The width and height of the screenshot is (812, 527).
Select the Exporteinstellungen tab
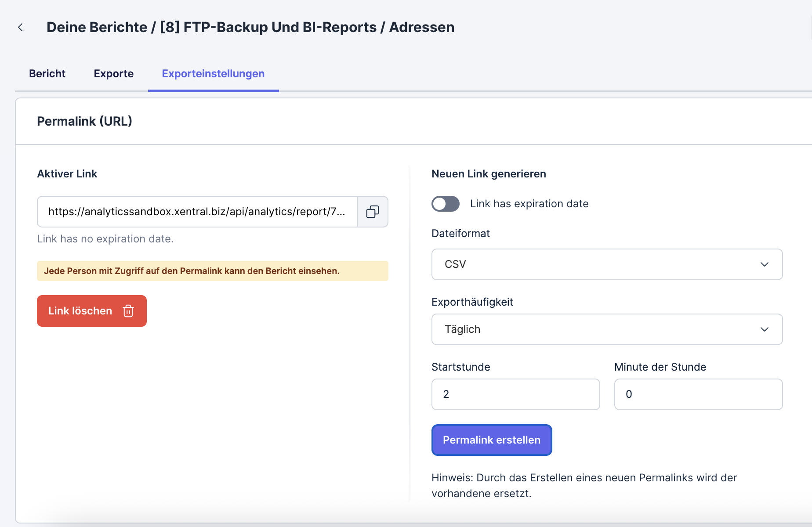click(213, 73)
